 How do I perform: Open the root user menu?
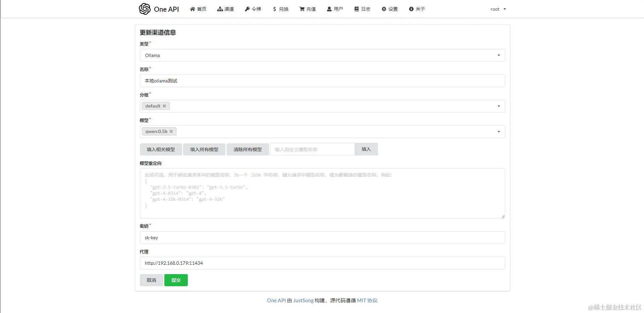tap(498, 9)
